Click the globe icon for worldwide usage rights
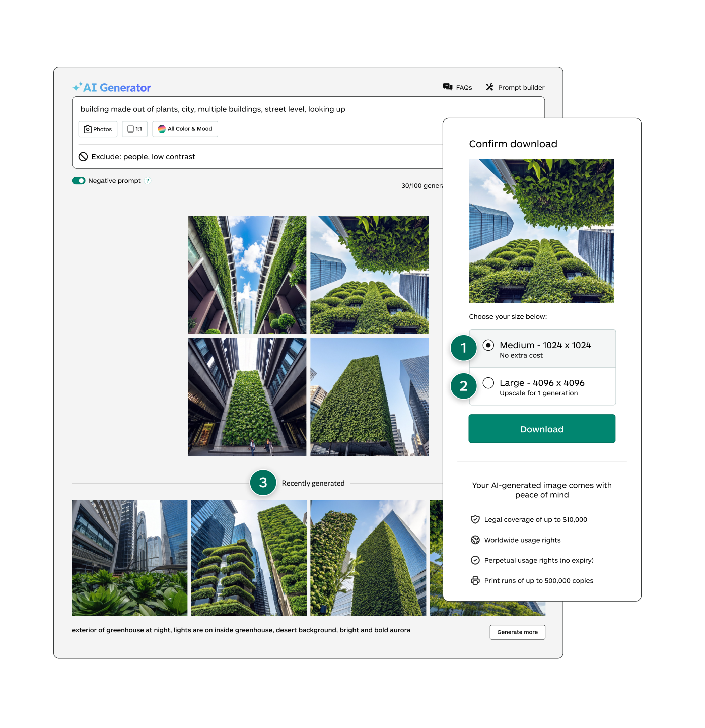705x728 pixels. (x=475, y=540)
